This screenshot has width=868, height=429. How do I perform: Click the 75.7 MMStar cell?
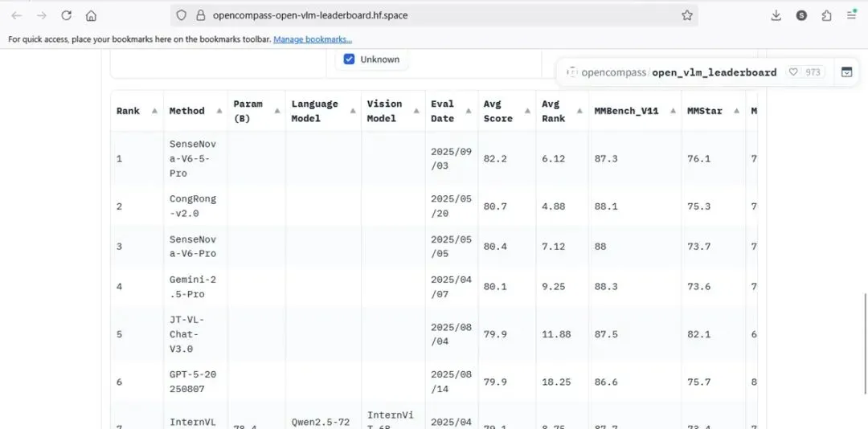tap(714, 382)
